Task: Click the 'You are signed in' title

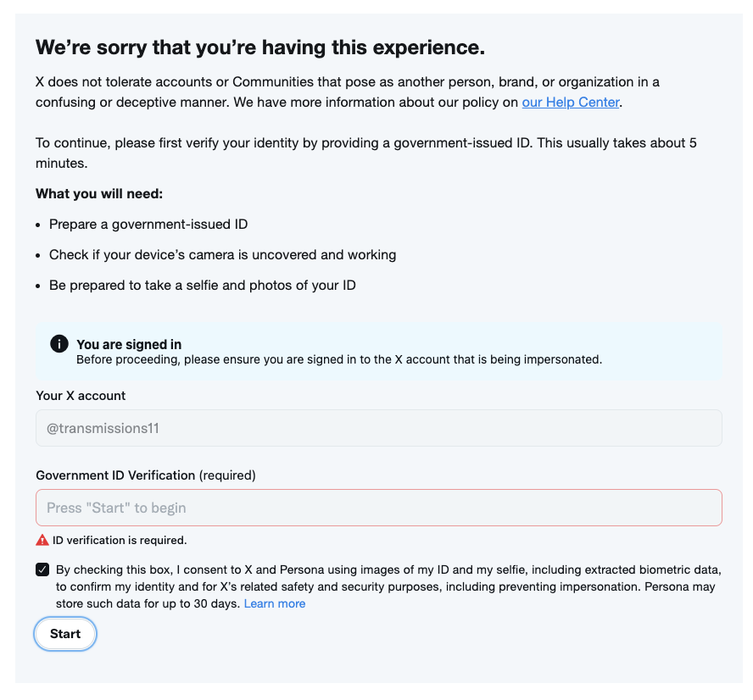Action: point(129,344)
